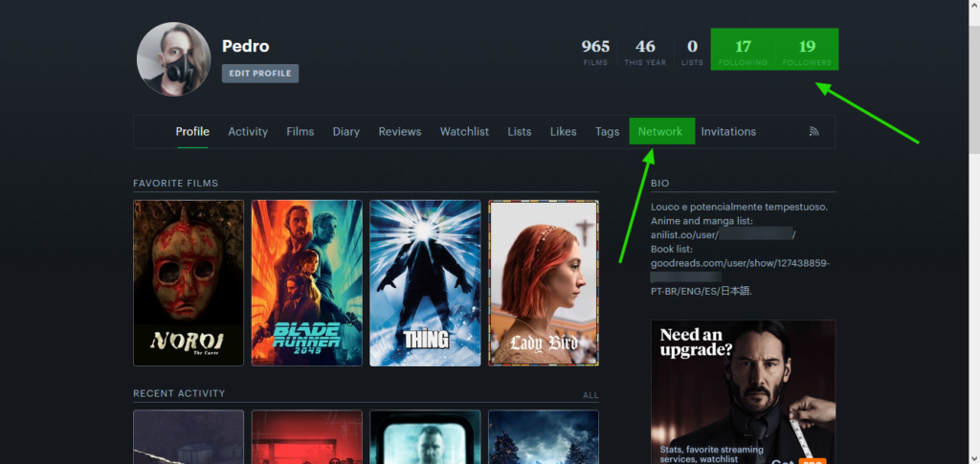
Task: Click All link beside Recent Activity
Action: [x=590, y=394]
